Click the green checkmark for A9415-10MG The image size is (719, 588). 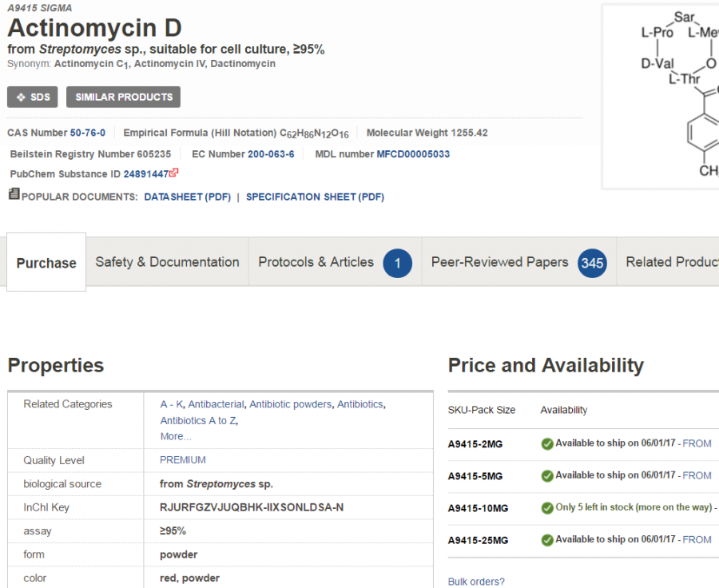(547, 508)
